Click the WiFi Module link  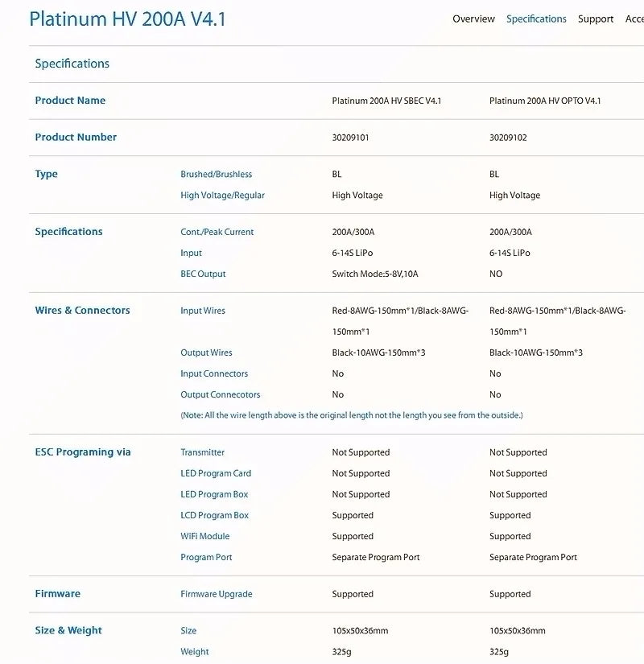point(204,536)
